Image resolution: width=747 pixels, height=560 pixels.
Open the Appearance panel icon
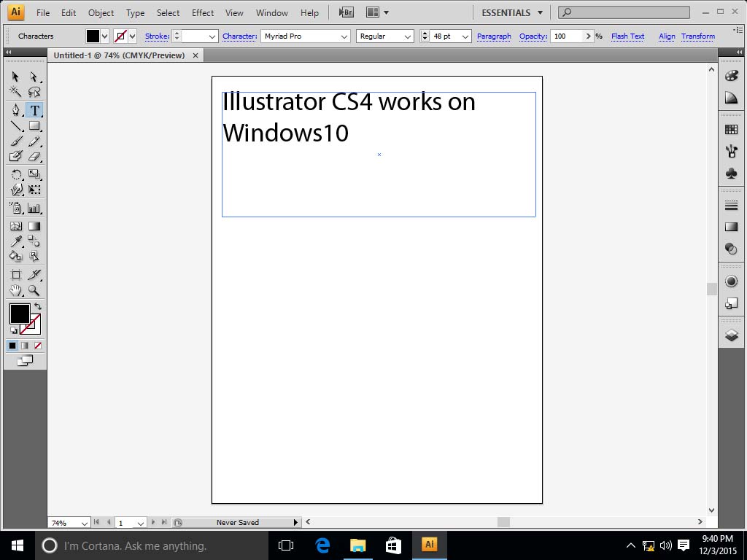pyautogui.click(x=731, y=281)
